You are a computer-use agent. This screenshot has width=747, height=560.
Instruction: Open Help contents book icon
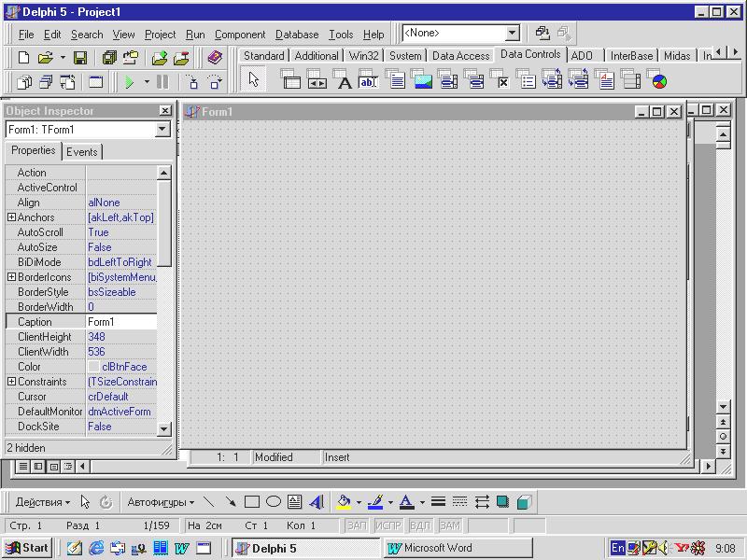(216, 58)
